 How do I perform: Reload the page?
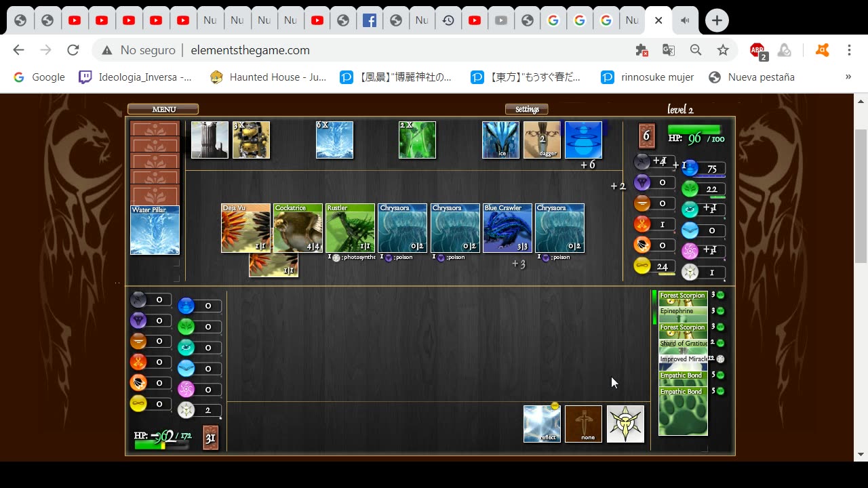coord(73,50)
